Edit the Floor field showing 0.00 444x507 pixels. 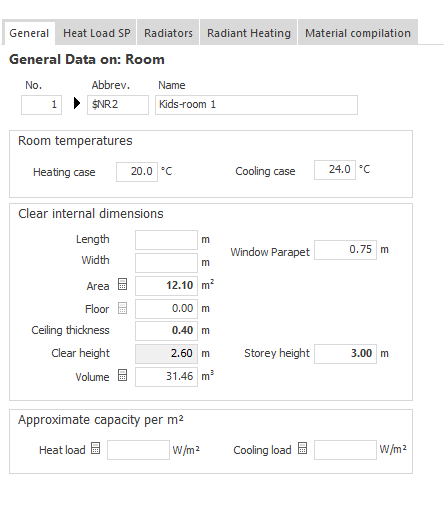[x=166, y=309]
